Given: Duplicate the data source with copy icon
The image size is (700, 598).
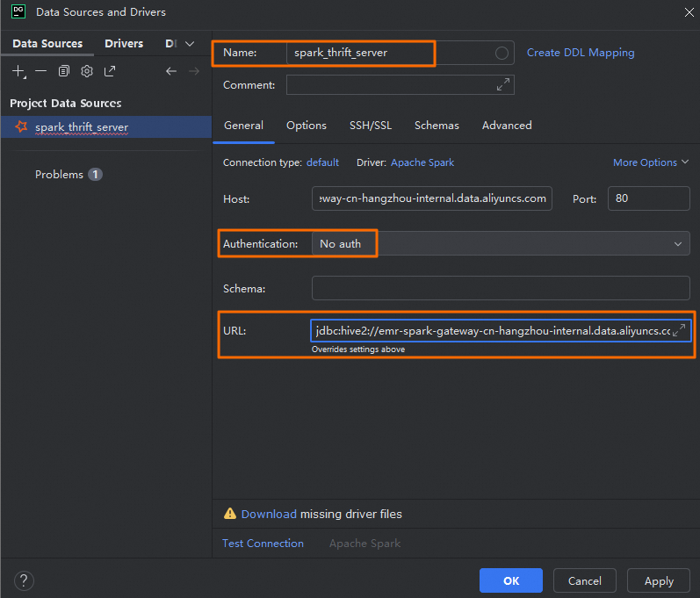Looking at the screenshot, I should 64,71.
